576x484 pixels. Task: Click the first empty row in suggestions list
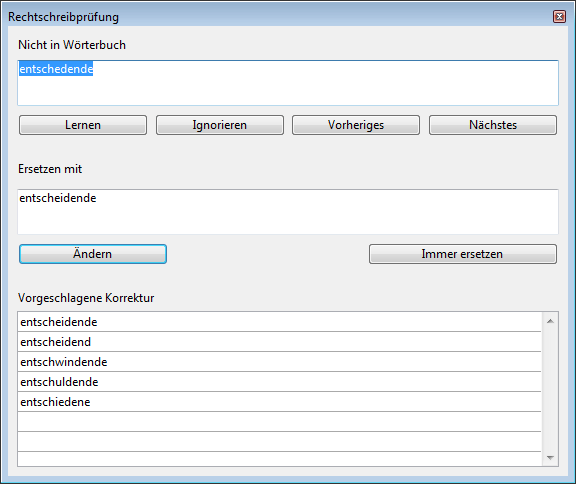[279, 422]
